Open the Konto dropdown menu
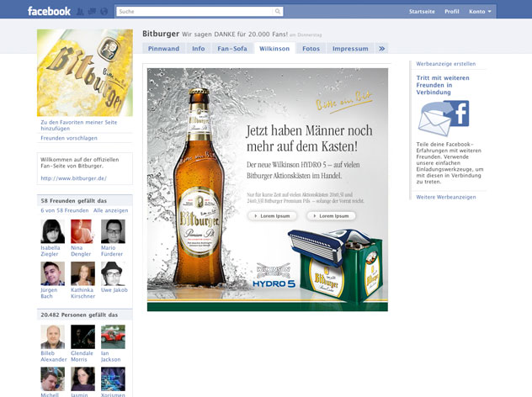Screen dimensions: 532x397 (x=480, y=12)
